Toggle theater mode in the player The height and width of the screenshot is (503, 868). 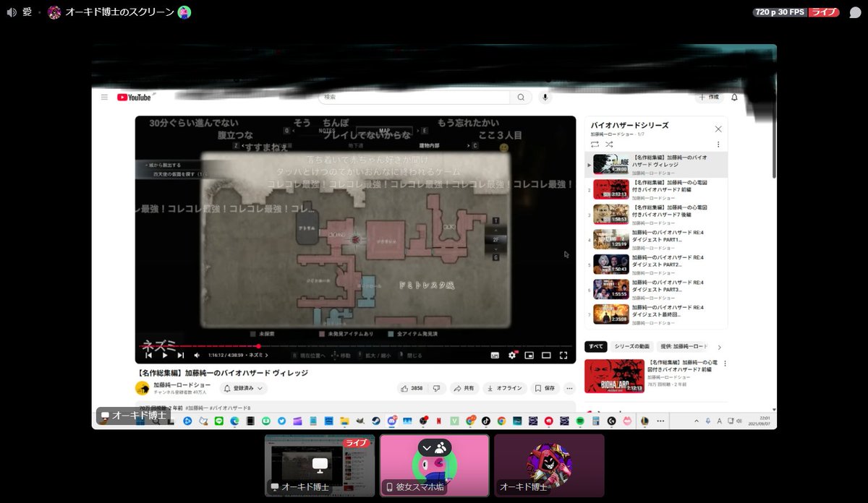pos(546,355)
